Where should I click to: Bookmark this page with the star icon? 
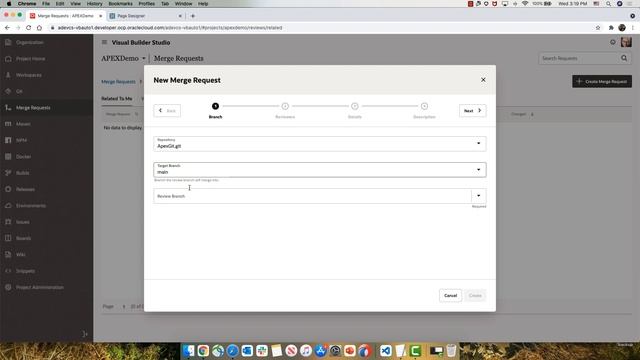pos(598,28)
